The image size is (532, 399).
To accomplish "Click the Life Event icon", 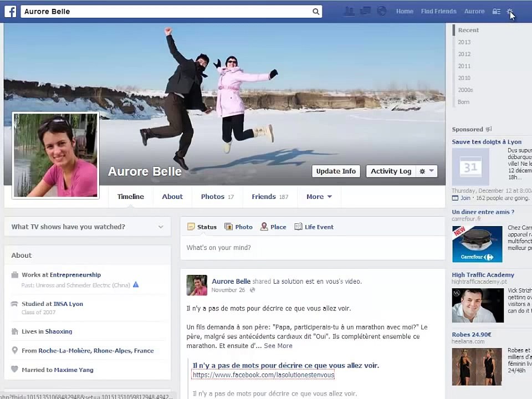I will [x=298, y=227].
